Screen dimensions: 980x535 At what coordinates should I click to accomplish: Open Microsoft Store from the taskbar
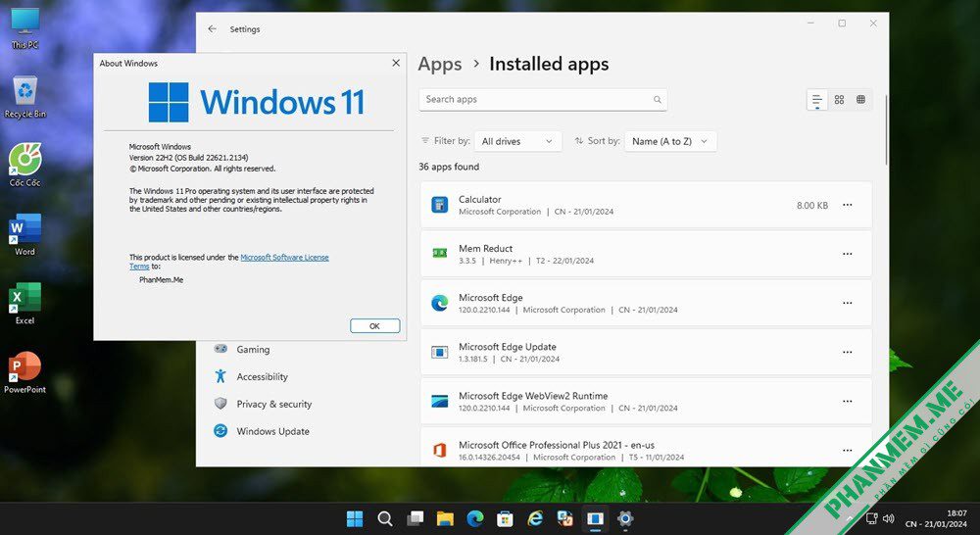(505, 518)
